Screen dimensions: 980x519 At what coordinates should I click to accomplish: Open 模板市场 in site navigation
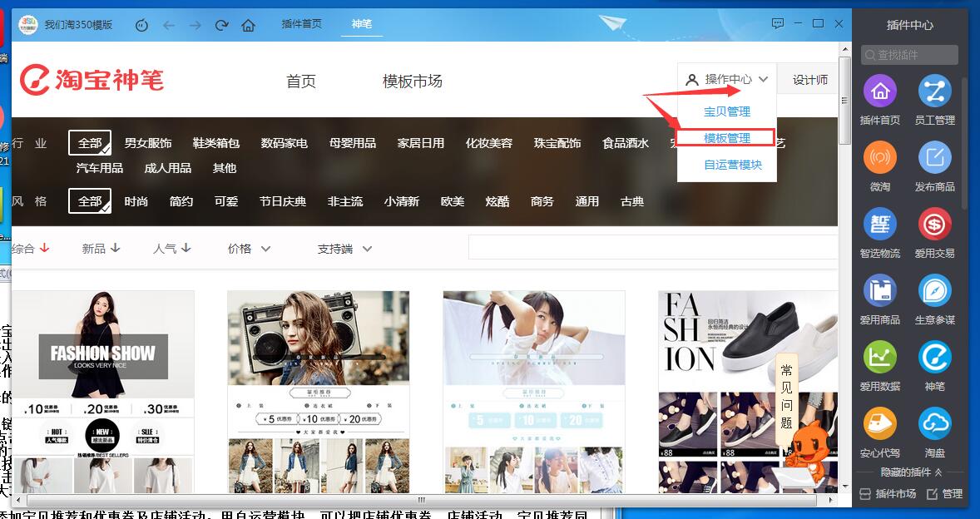click(413, 82)
